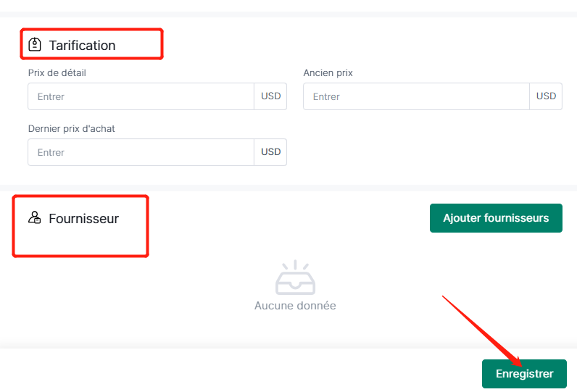
Task: Click the empty inbox no-data icon
Action: click(x=295, y=278)
